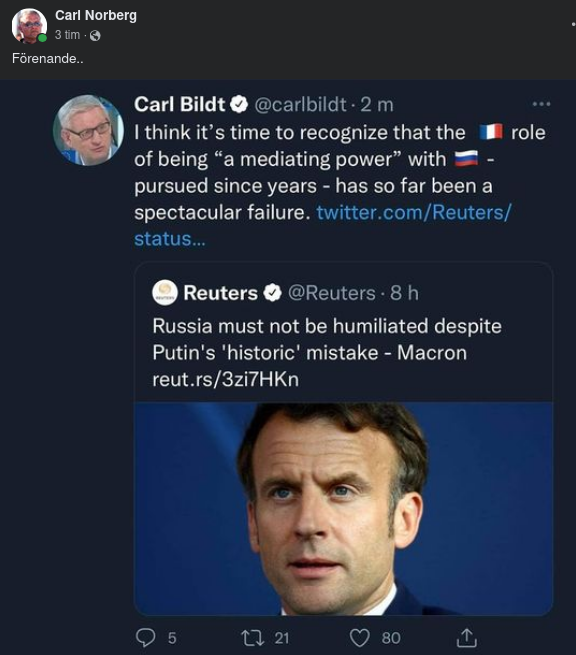Click the Reuters logo avatar
The image size is (576, 655).
(x=165, y=292)
